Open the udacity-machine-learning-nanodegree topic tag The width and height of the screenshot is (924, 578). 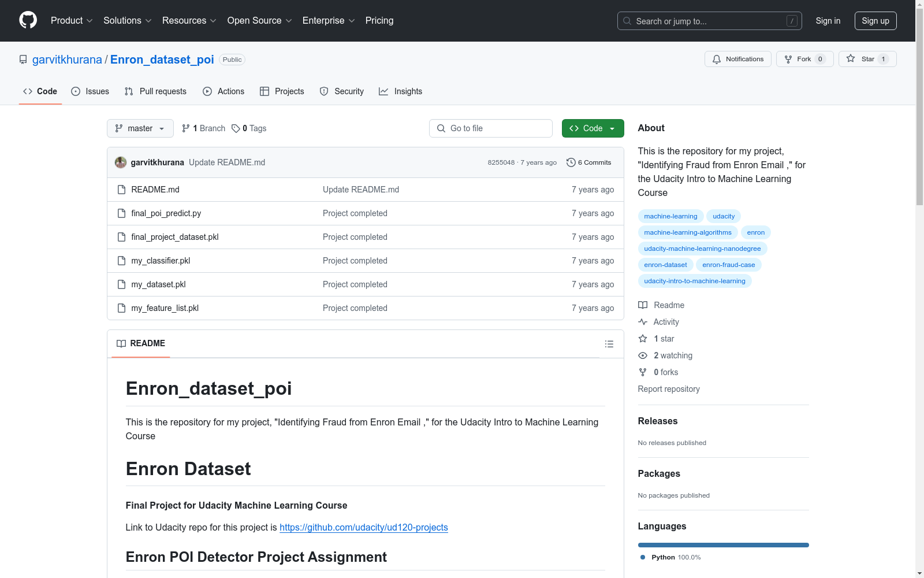(x=703, y=249)
